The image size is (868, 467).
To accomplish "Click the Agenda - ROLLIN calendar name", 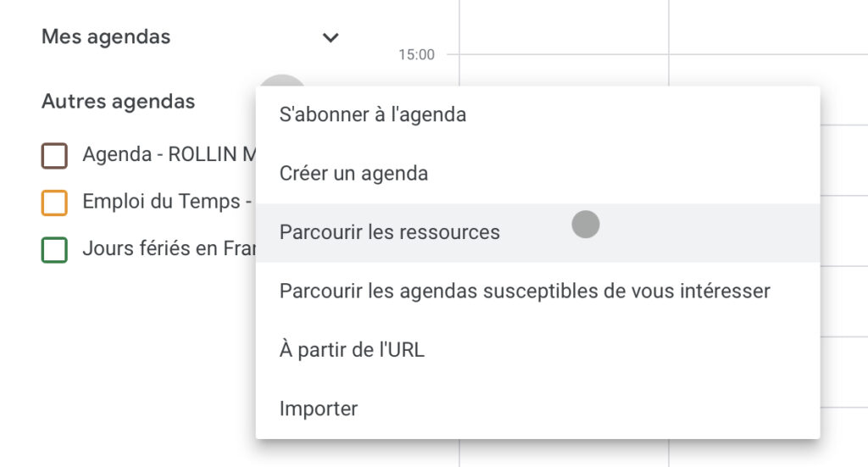I will tap(168, 155).
